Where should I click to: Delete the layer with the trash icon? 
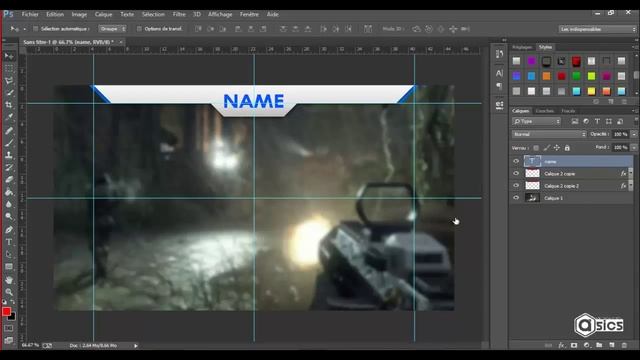pyautogui.click(x=624, y=345)
